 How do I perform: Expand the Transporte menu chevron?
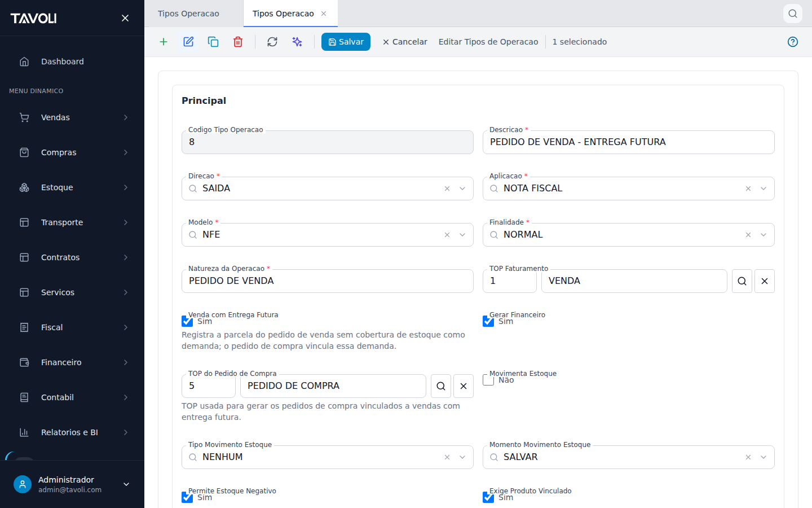coord(126,222)
